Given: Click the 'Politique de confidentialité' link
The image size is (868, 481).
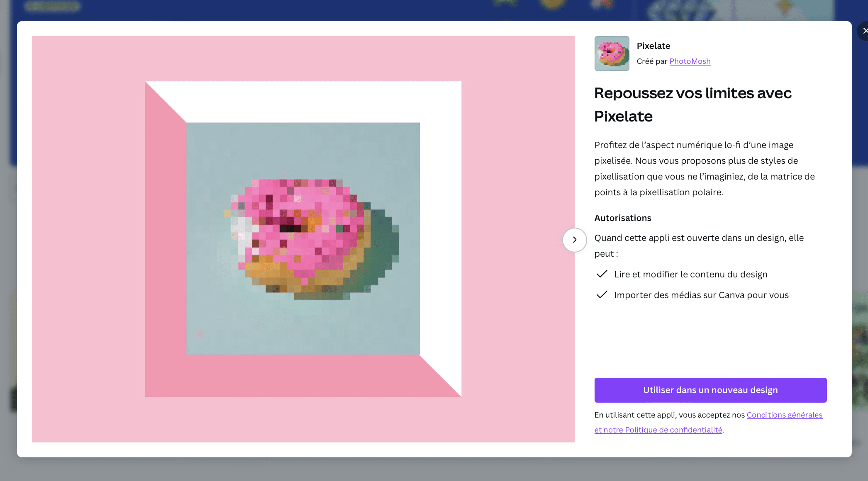Looking at the screenshot, I should [672, 430].
